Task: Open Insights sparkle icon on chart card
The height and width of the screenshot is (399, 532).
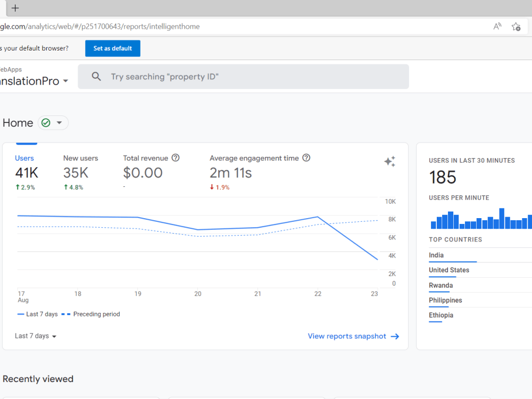Action: [390, 162]
